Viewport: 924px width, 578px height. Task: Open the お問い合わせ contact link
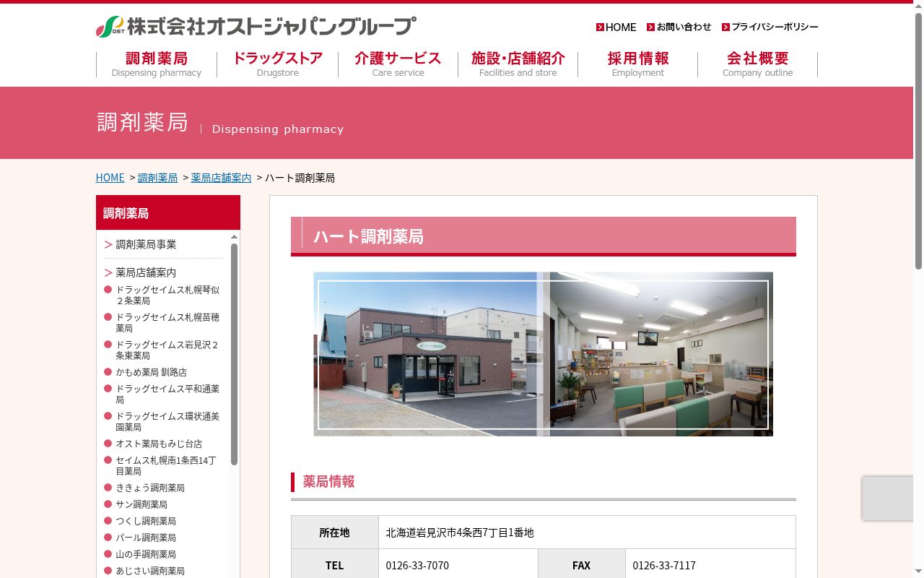point(679,27)
